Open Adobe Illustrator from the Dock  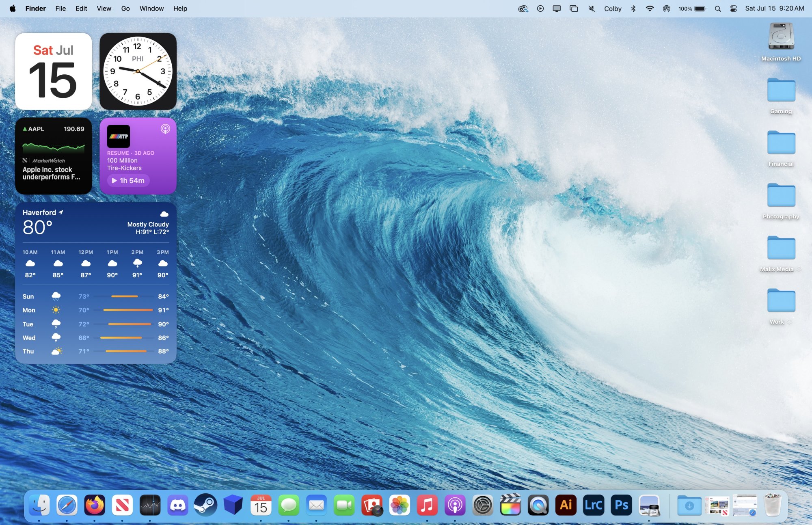566,505
